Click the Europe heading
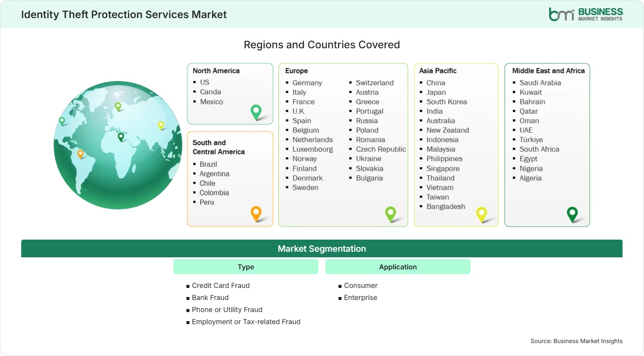Screen dimensions: 644x356 296,71
